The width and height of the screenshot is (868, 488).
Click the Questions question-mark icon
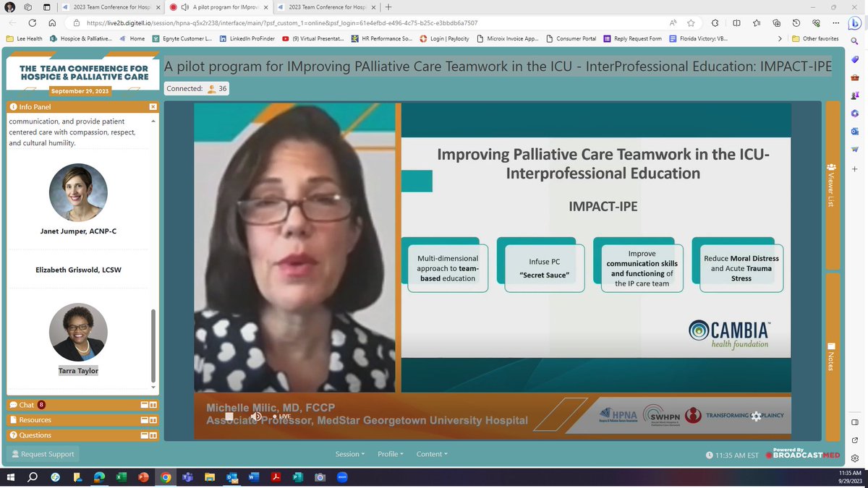(x=14, y=435)
